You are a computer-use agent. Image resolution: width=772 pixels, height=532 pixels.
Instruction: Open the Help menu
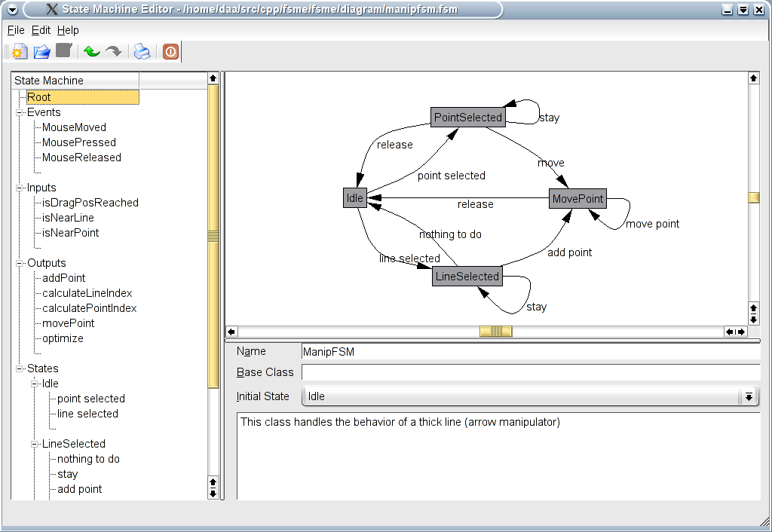pyautogui.click(x=68, y=30)
